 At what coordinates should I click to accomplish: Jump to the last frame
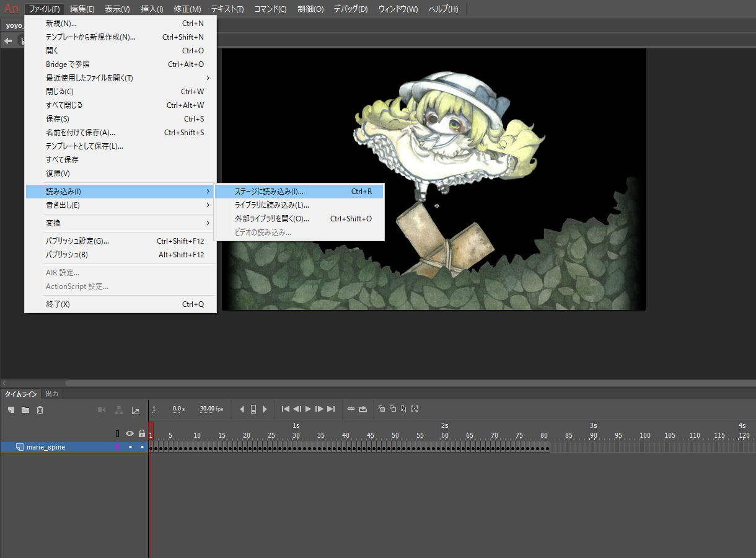click(x=331, y=409)
